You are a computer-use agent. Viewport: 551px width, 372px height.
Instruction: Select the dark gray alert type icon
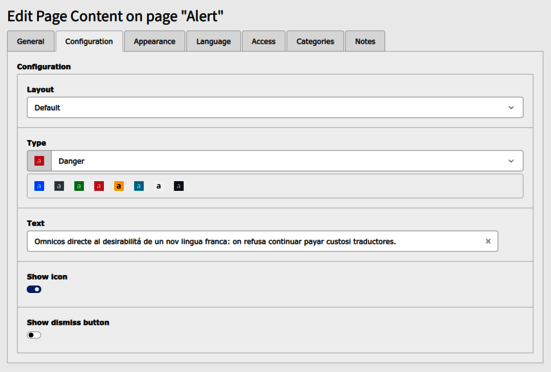[59, 186]
